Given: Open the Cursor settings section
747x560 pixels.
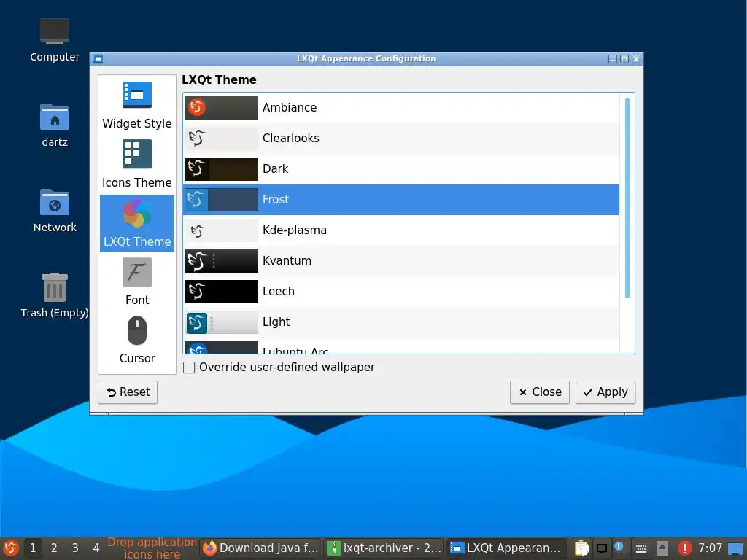Looking at the screenshot, I should click(x=136, y=341).
